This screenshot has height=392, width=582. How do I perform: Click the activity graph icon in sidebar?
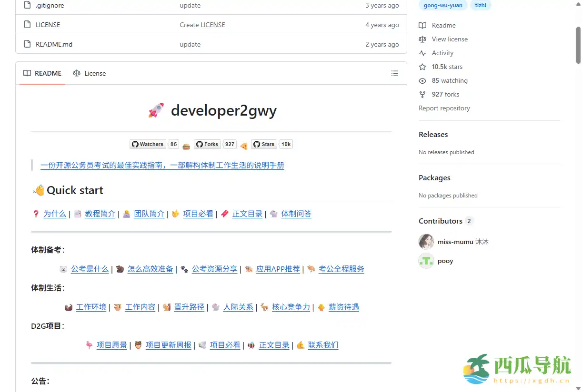coord(422,53)
